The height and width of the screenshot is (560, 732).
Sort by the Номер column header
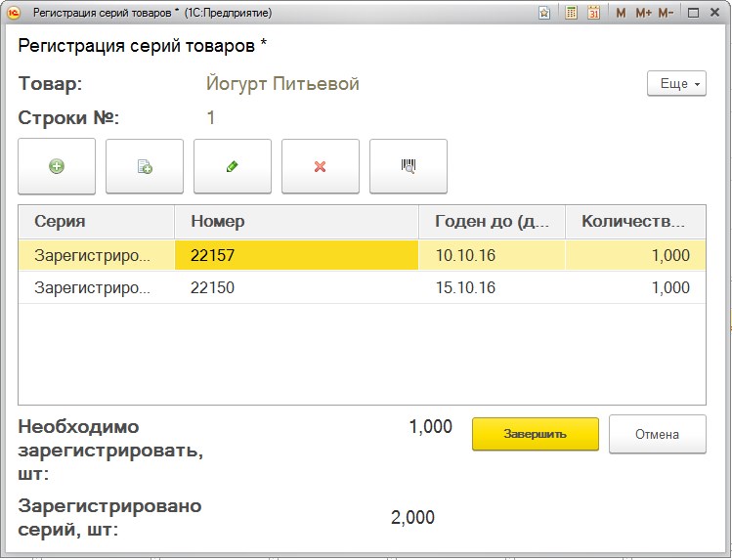coord(296,221)
